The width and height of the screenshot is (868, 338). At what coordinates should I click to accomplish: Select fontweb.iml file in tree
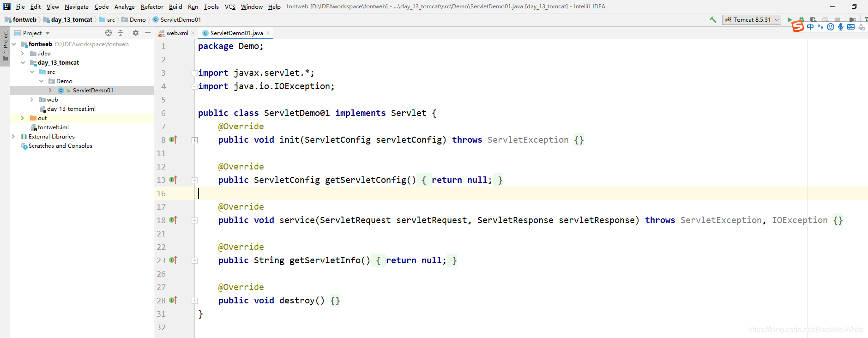click(x=53, y=127)
